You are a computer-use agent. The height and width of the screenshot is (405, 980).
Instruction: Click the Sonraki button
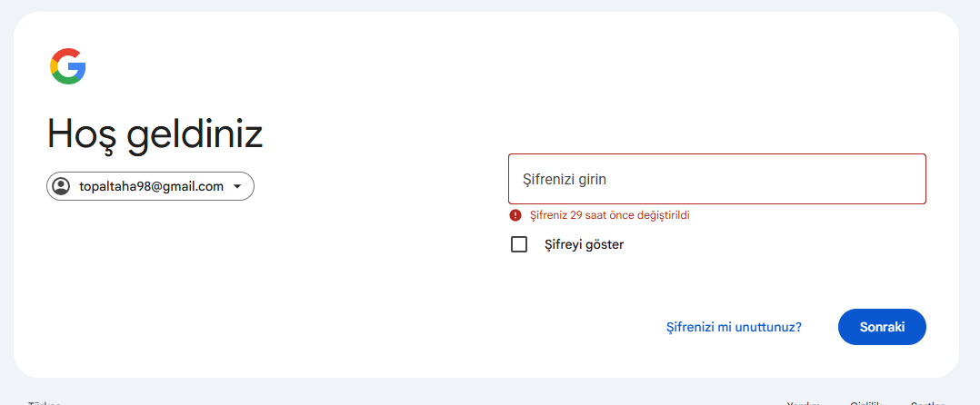click(882, 327)
